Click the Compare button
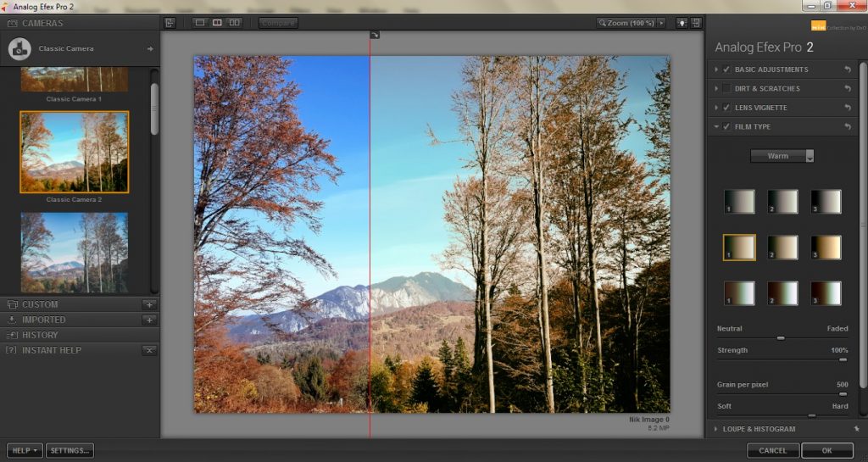 pos(278,23)
